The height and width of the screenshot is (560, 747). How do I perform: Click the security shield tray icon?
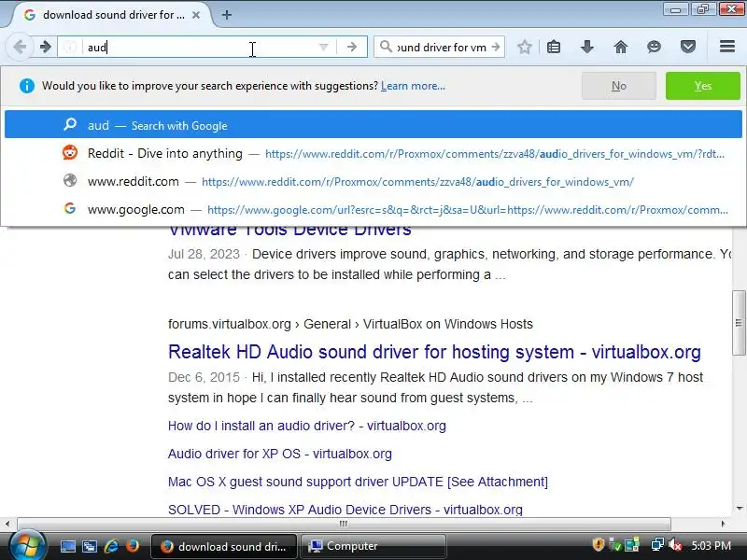point(599,544)
